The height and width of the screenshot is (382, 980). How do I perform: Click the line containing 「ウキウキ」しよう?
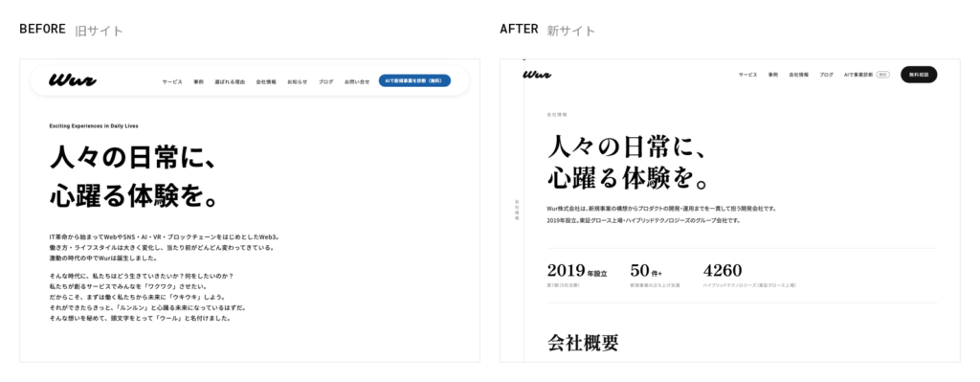137,297
